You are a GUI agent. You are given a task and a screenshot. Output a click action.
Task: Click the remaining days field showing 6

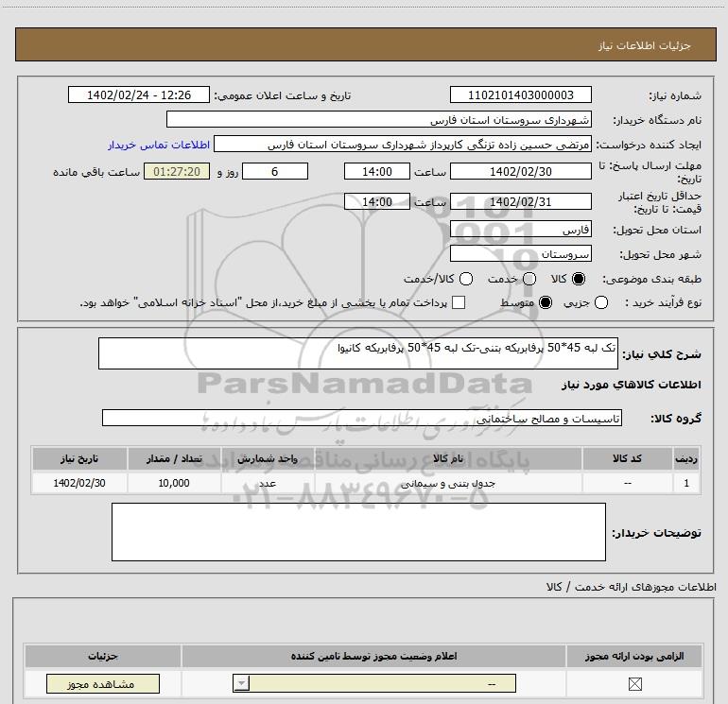tap(275, 171)
